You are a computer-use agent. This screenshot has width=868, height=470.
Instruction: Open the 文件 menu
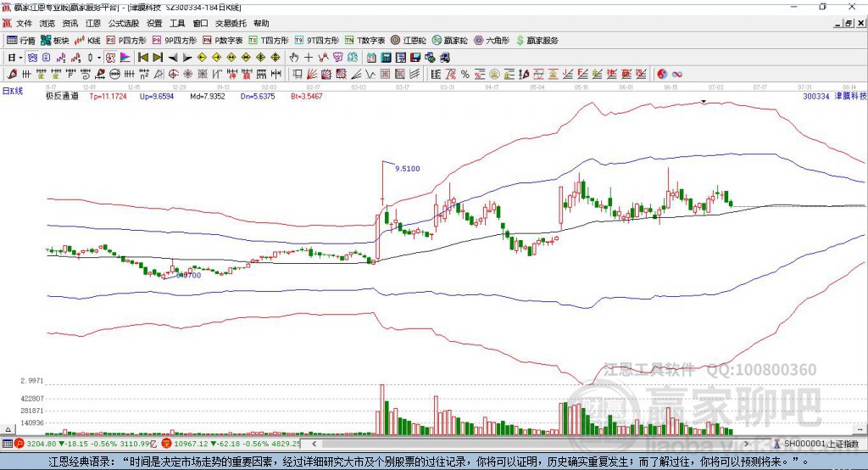[25, 23]
